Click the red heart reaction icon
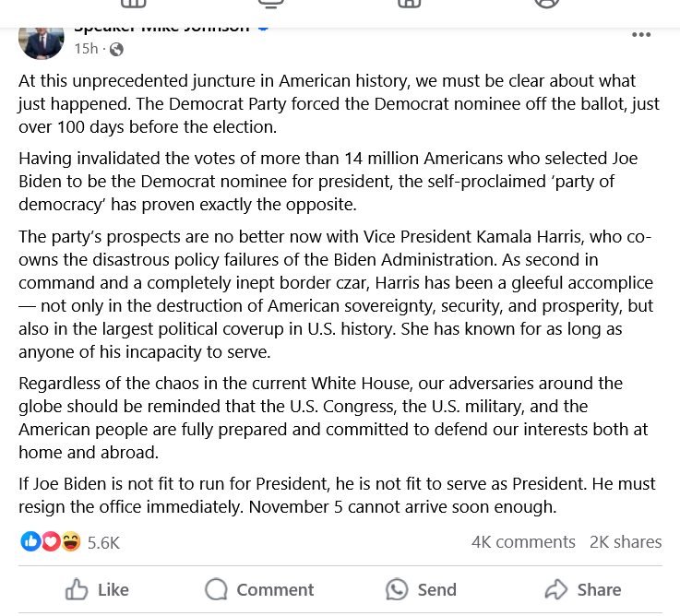 coord(50,542)
